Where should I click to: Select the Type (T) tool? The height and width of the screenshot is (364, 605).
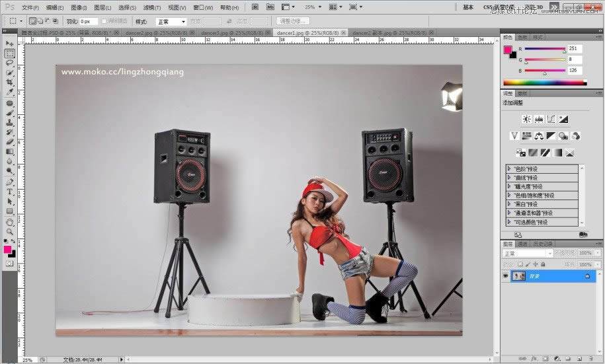[x=9, y=192]
